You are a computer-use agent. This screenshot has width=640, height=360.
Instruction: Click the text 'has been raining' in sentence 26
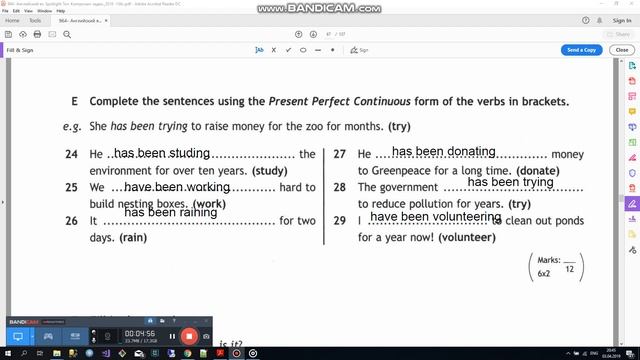[171, 212]
